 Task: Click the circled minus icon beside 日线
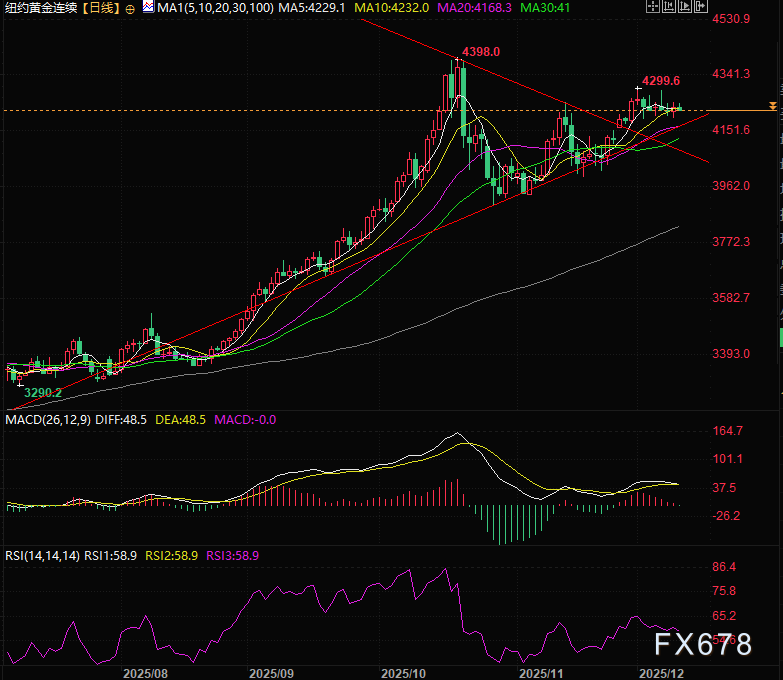tap(130, 8)
